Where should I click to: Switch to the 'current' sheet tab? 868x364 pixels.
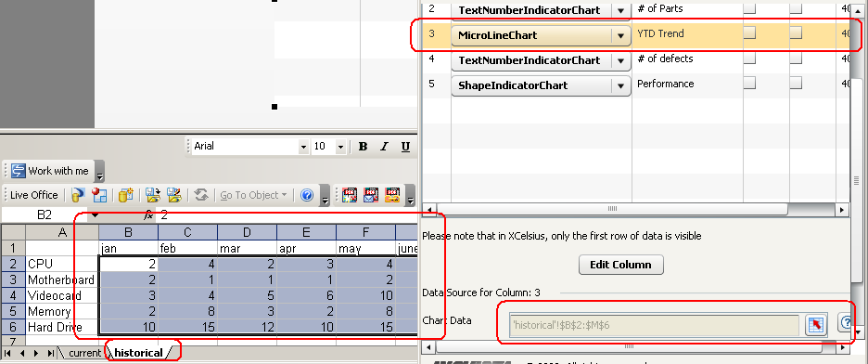84,353
